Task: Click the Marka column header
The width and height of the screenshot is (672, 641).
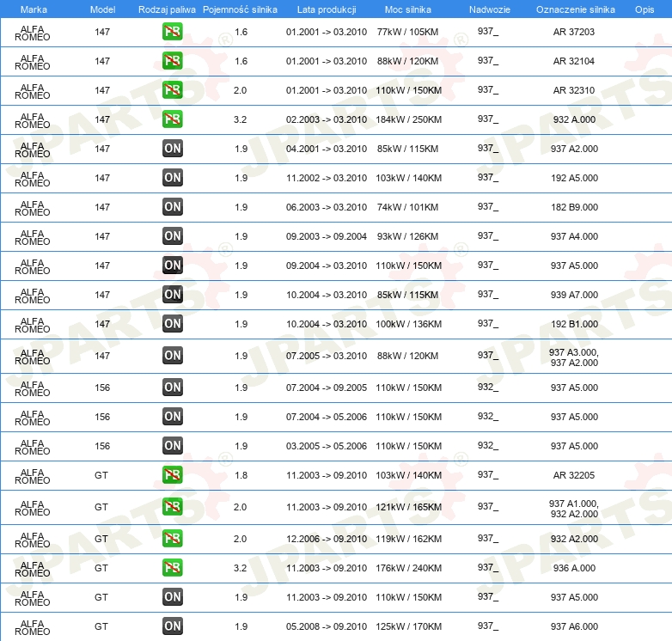Action: pos(33,9)
